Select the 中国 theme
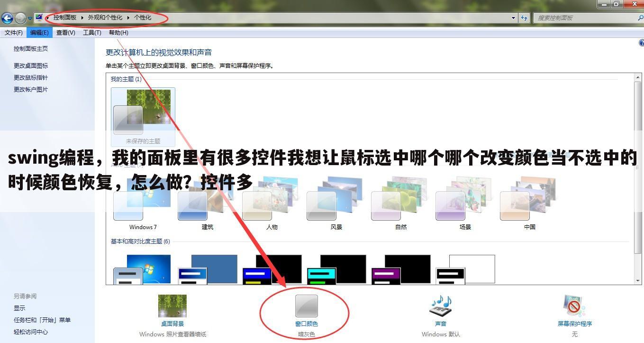 click(529, 204)
